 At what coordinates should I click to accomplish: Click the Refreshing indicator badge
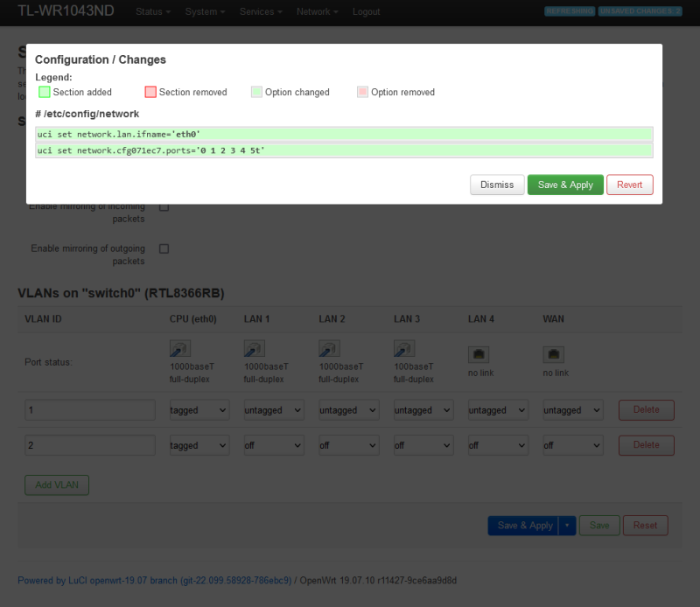point(570,11)
